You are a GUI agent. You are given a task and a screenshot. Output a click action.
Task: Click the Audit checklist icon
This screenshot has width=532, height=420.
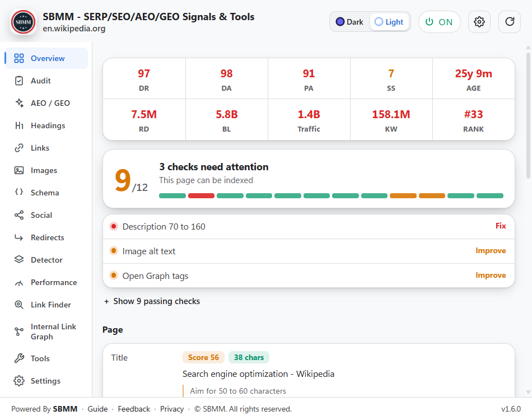(x=19, y=81)
